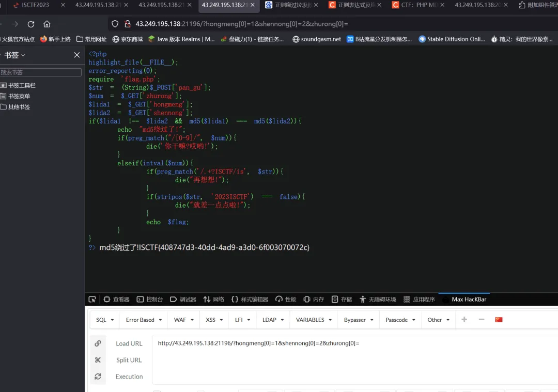This screenshot has height=392, width=558.
Task: Open the 书签工具栏 folder in sidebar
Action: click(18, 85)
